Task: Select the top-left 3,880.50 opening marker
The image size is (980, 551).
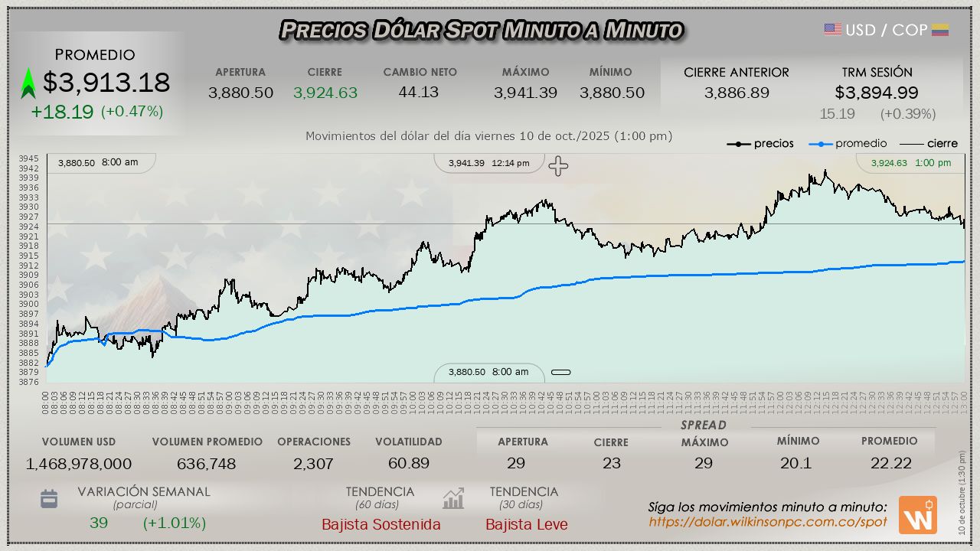Action: pos(98,163)
